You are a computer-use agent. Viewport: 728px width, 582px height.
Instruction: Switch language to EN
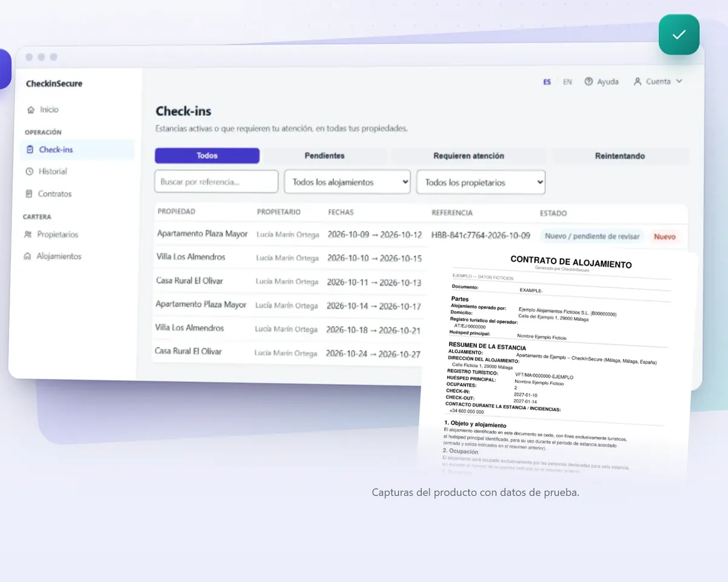point(567,82)
